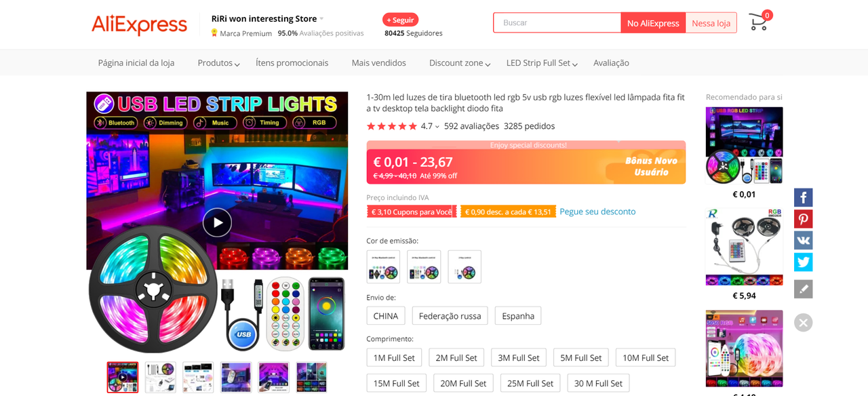Open the LED Strip Full Set dropdown
868x396 pixels.
(x=542, y=62)
